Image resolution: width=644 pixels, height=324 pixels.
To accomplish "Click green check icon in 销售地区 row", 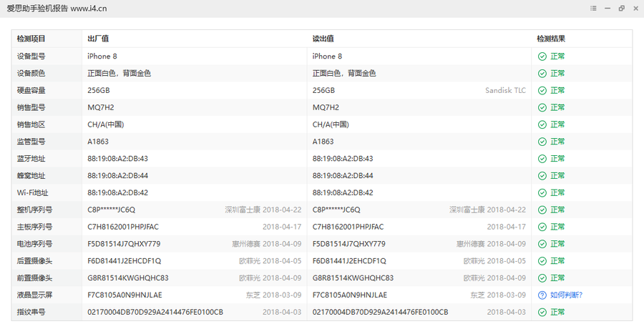I will tap(542, 124).
